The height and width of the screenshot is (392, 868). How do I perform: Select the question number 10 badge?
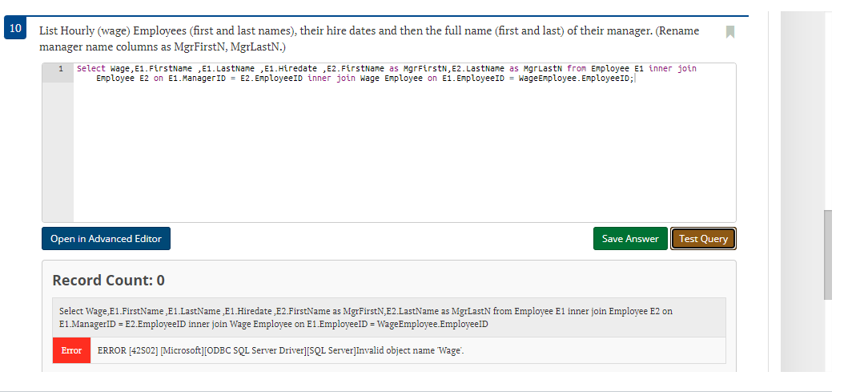15,28
